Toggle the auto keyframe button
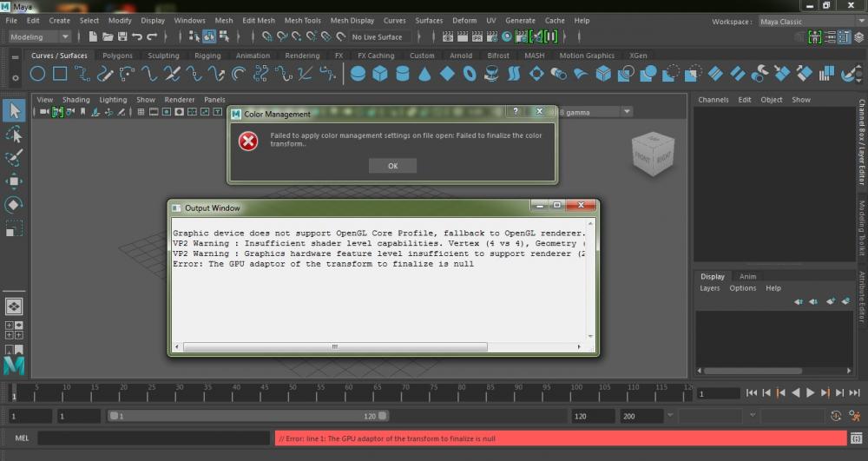This screenshot has height=461, width=868. (x=836, y=416)
